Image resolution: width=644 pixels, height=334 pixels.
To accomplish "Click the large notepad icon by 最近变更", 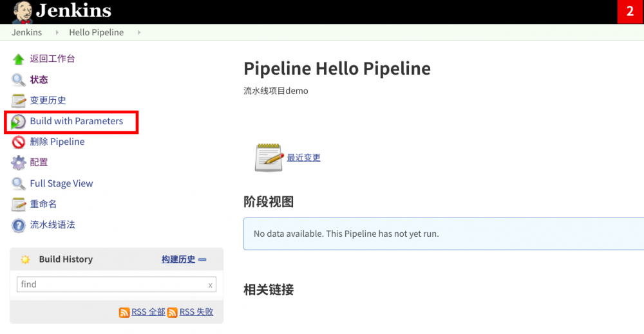I will (x=269, y=157).
